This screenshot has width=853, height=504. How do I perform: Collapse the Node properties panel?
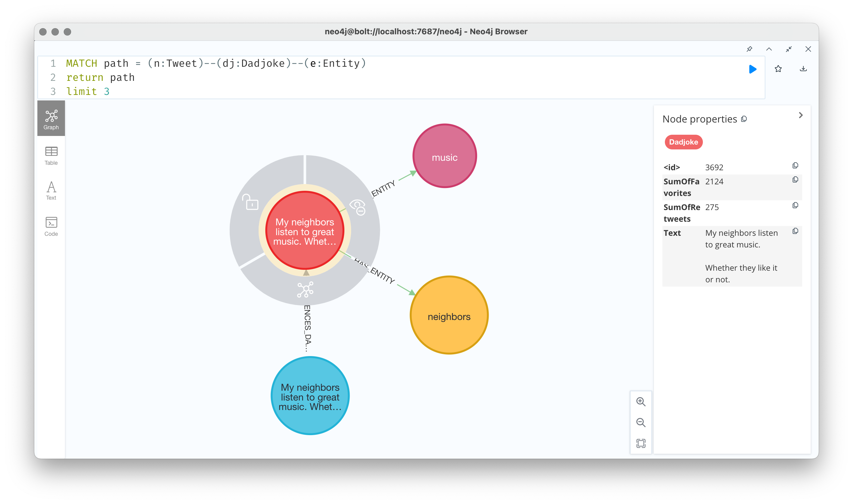801,115
